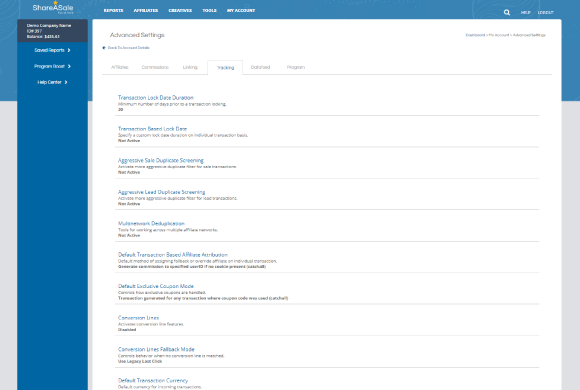Click the ShareASale logo
Image resolution: width=580 pixels, height=390 pixels.
tap(53, 7)
